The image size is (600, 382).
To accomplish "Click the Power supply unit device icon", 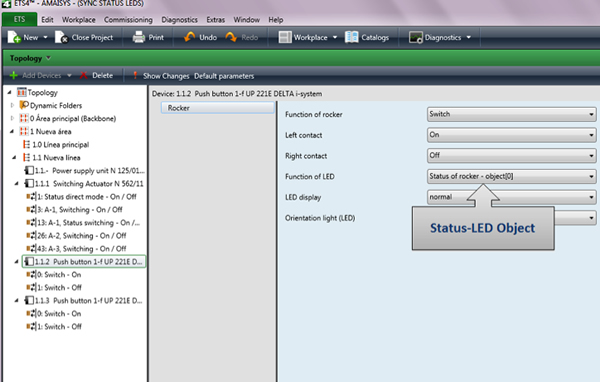I will click(29, 170).
